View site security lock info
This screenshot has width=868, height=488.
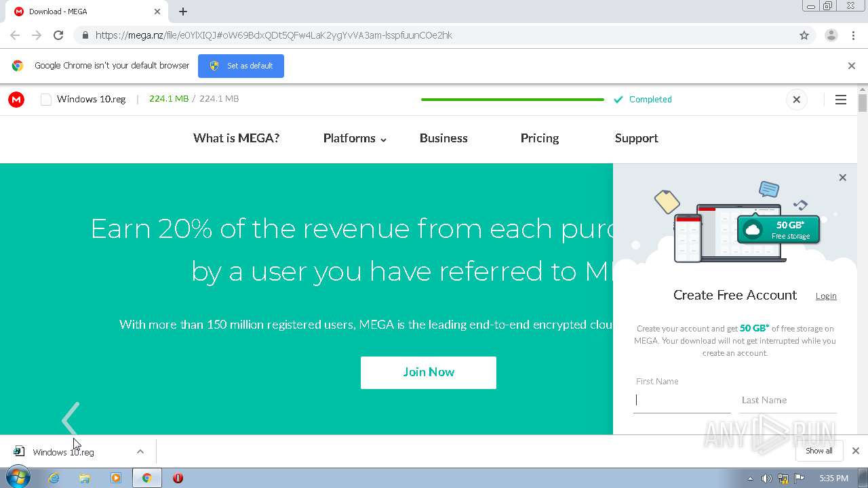click(x=85, y=35)
